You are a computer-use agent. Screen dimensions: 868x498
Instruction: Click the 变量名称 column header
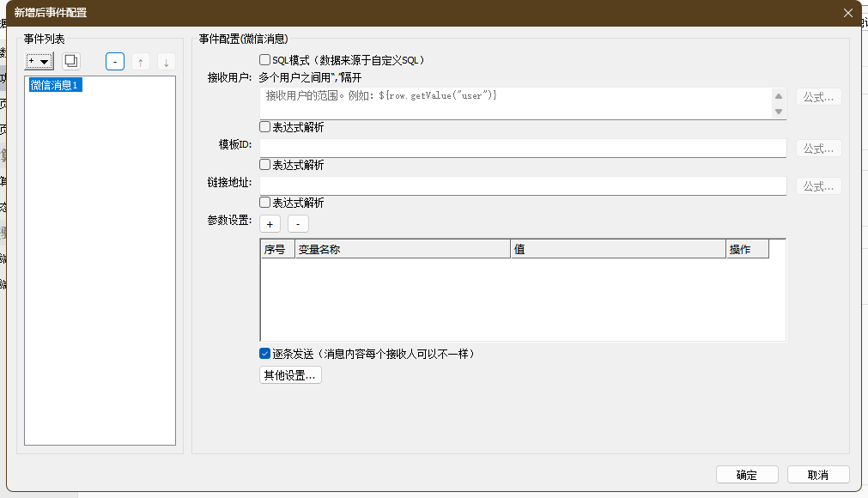(402, 250)
